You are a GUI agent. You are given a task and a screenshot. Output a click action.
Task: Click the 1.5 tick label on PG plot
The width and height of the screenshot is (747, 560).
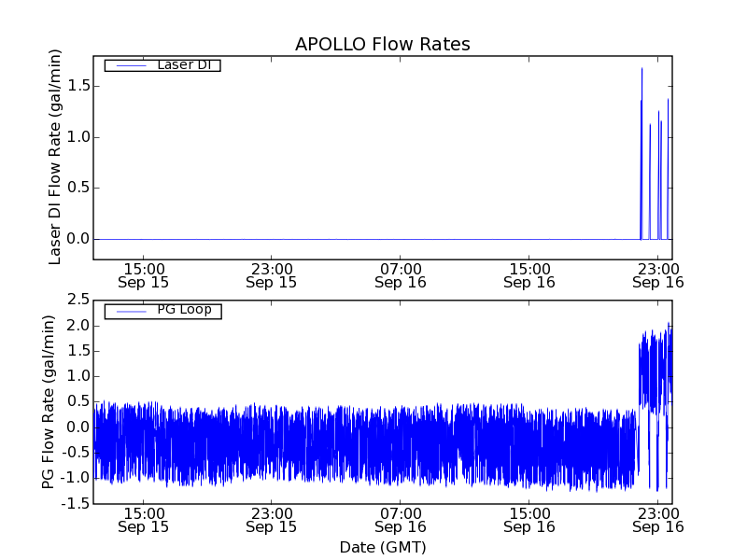coord(78,352)
